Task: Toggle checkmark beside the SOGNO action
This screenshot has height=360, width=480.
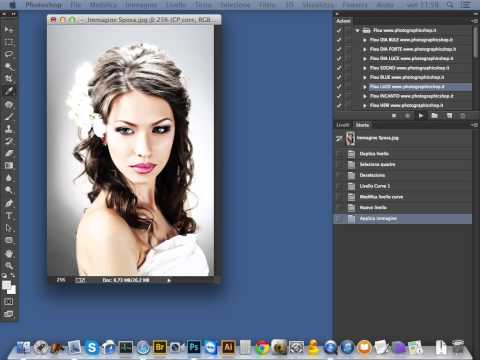Action: click(x=339, y=68)
